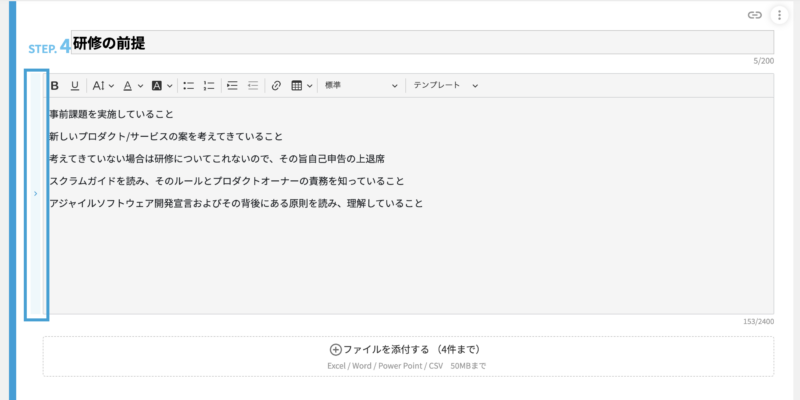The height and width of the screenshot is (400, 800).
Task: Insert a numbered list
Action: pyautogui.click(x=209, y=86)
